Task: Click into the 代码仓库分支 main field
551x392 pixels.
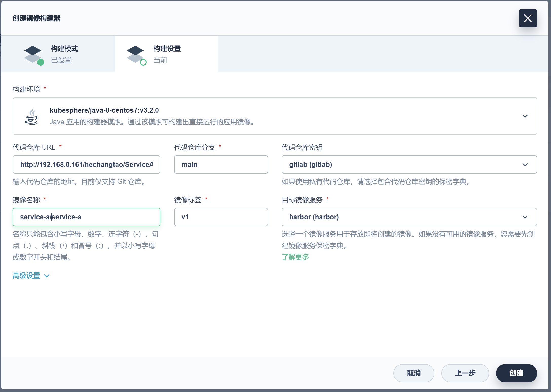Action: coord(221,165)
